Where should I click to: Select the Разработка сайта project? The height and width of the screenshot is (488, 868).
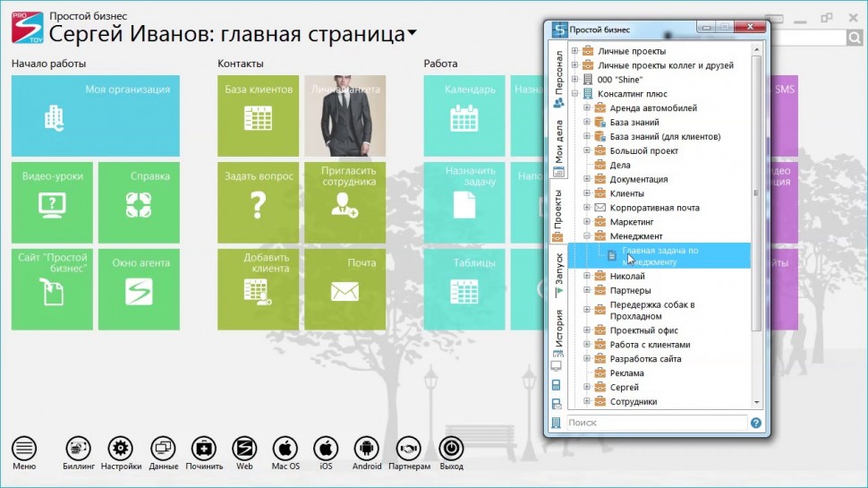pos(645,359)
